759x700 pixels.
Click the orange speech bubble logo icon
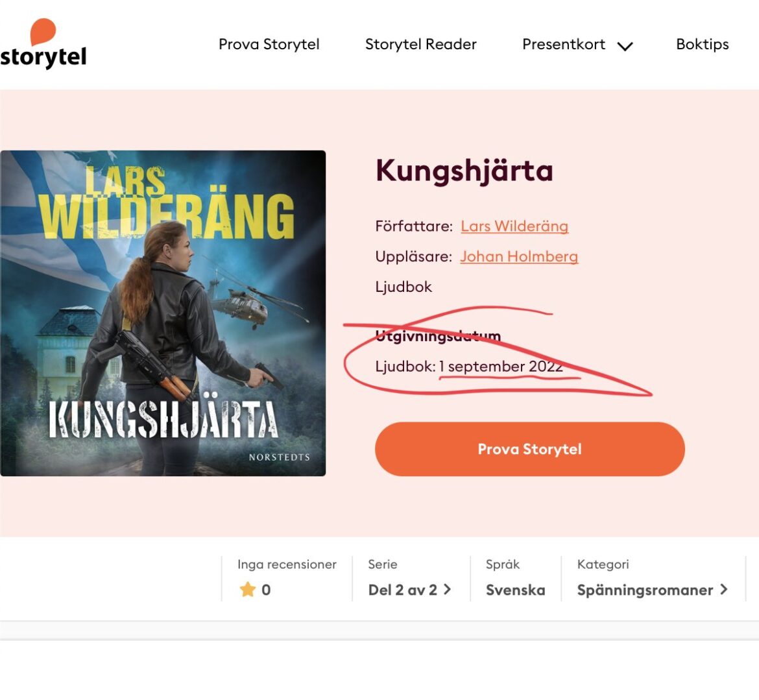point(43,32)
